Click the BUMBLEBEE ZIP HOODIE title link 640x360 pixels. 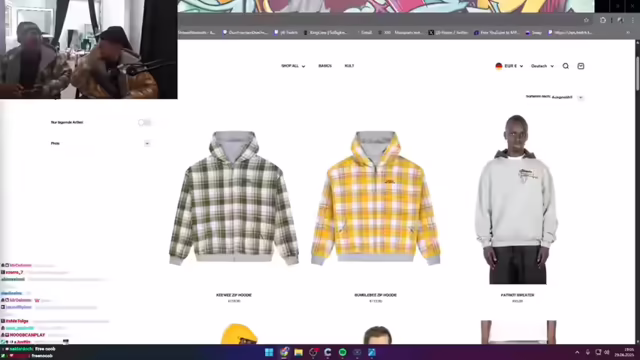coord(376,295)
